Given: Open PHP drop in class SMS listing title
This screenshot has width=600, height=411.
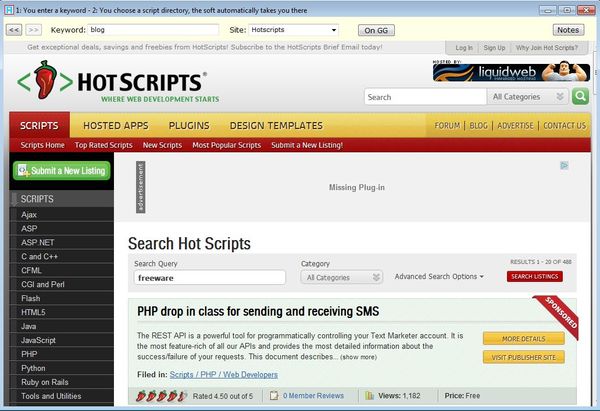Looking at the screenshot, I should coord(258,311).
